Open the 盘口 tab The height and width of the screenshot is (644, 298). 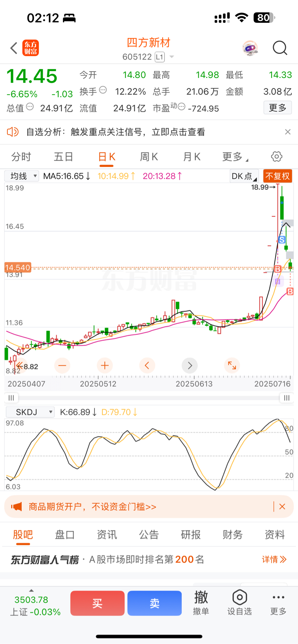click(x=64, y=535)
